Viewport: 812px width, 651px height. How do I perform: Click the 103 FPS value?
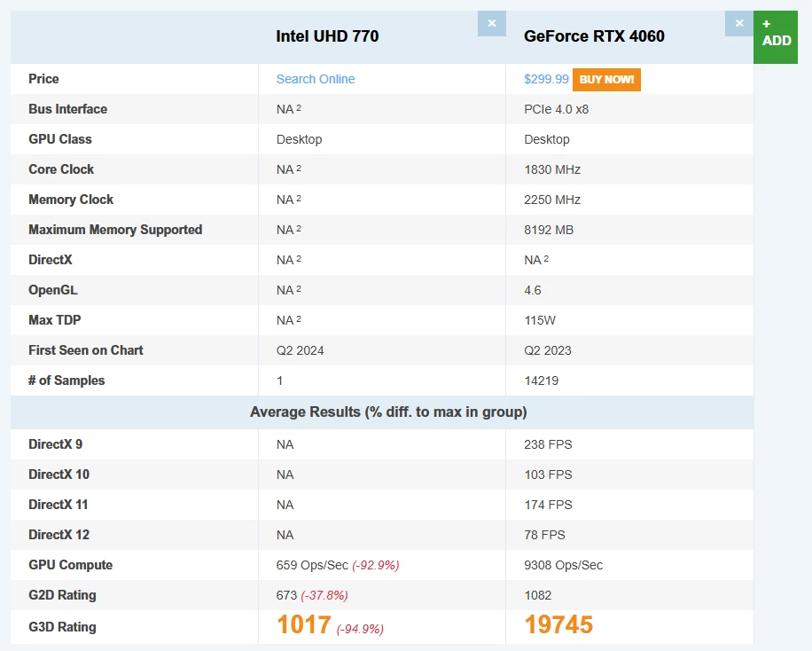tap(548, 475)
